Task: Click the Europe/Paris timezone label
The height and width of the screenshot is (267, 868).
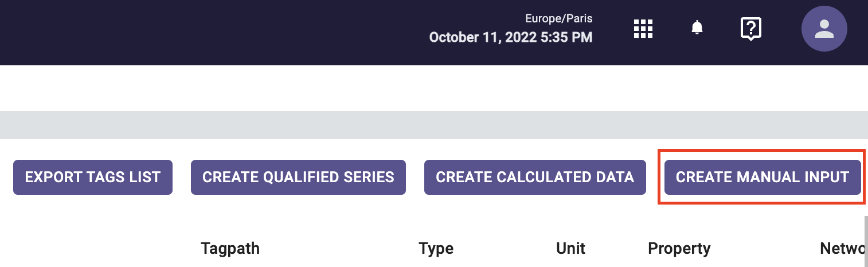Action: coord(559,19)
